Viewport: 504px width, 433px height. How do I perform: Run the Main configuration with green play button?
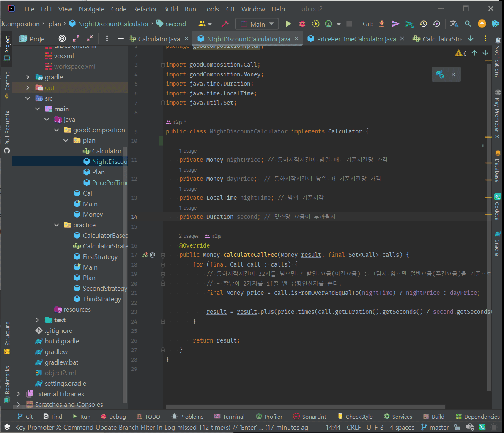click(288, 24)
